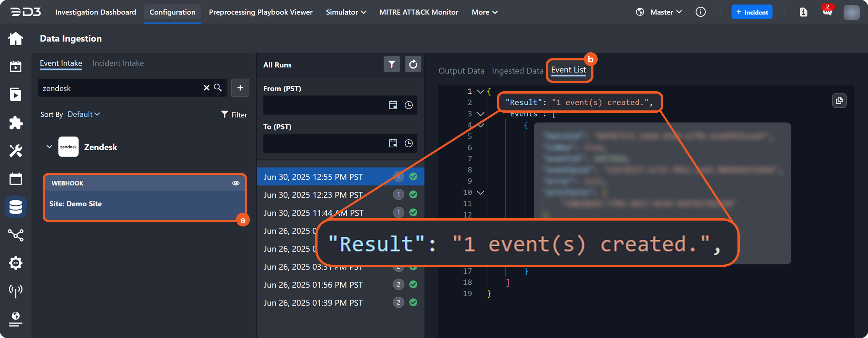Switch to the Incident Intake tab
This screenshot has width=868, height=338.
tap(118, 63)
